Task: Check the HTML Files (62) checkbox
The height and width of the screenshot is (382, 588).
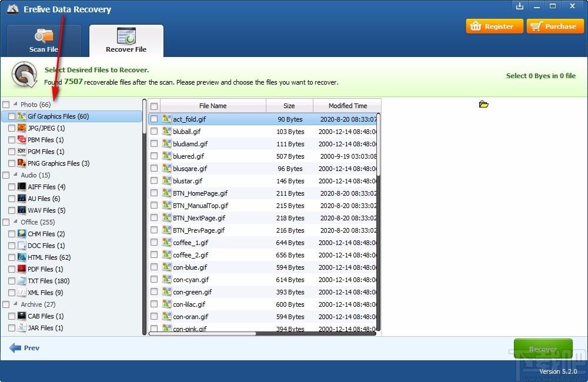Action: 12,257
